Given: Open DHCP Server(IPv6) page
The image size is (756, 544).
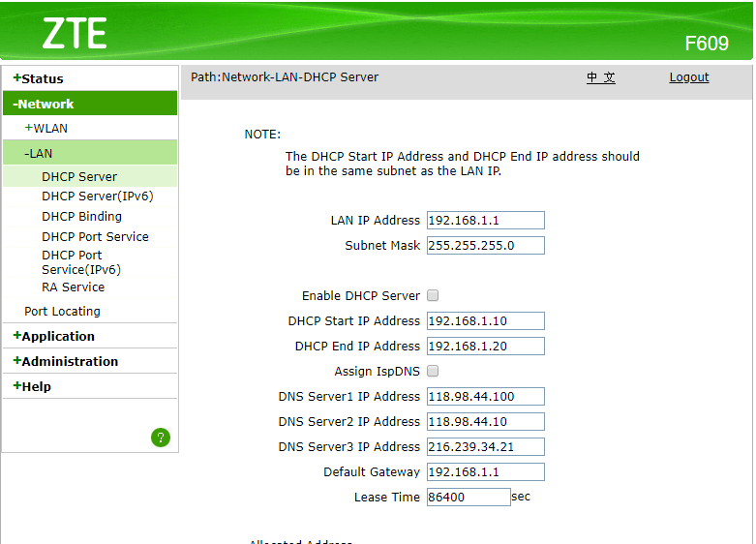Looking at the screenshot, I should 98,196.
